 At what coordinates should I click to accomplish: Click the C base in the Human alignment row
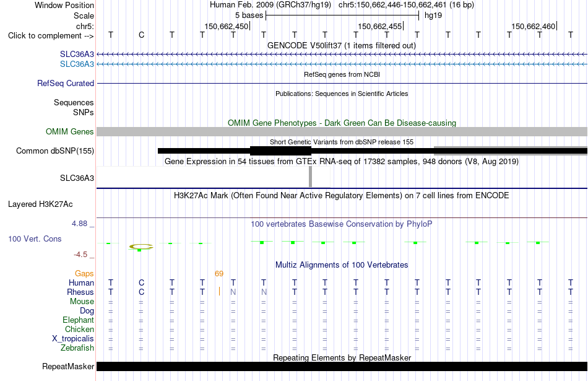pos(141,282)
